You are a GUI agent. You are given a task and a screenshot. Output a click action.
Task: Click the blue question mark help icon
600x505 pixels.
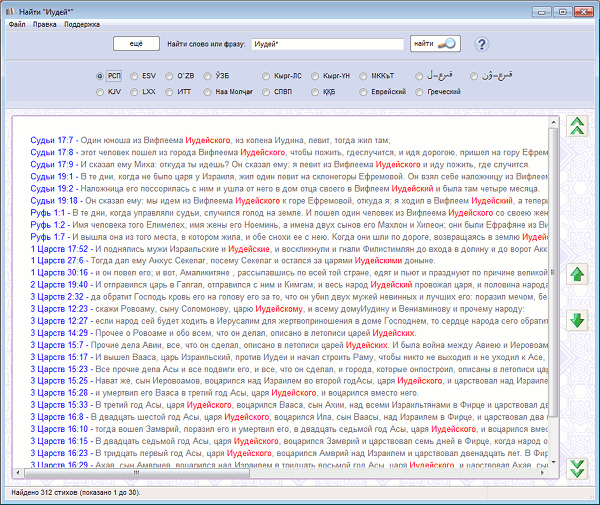tap(482, 44)
